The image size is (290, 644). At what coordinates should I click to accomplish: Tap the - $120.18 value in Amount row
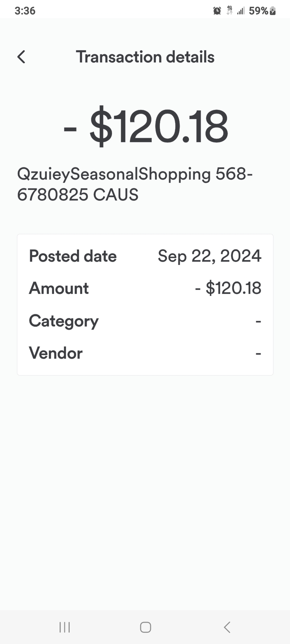pos(228,289)
